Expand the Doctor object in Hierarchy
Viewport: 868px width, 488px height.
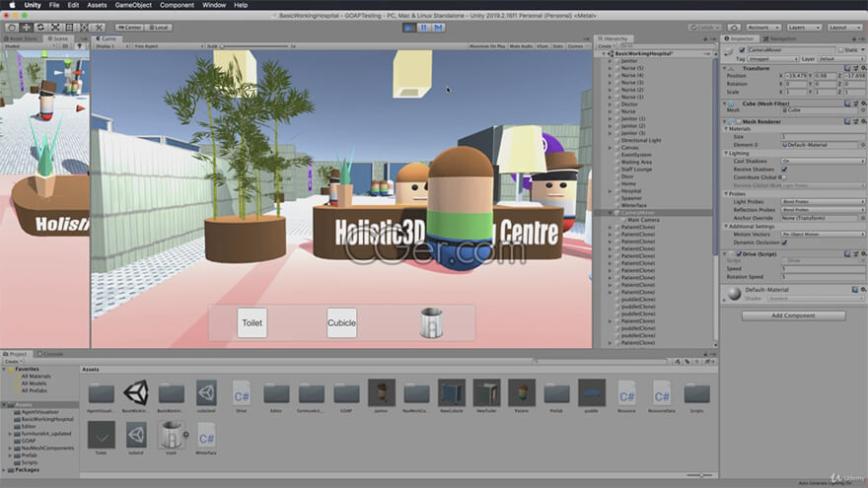point(611,105)
